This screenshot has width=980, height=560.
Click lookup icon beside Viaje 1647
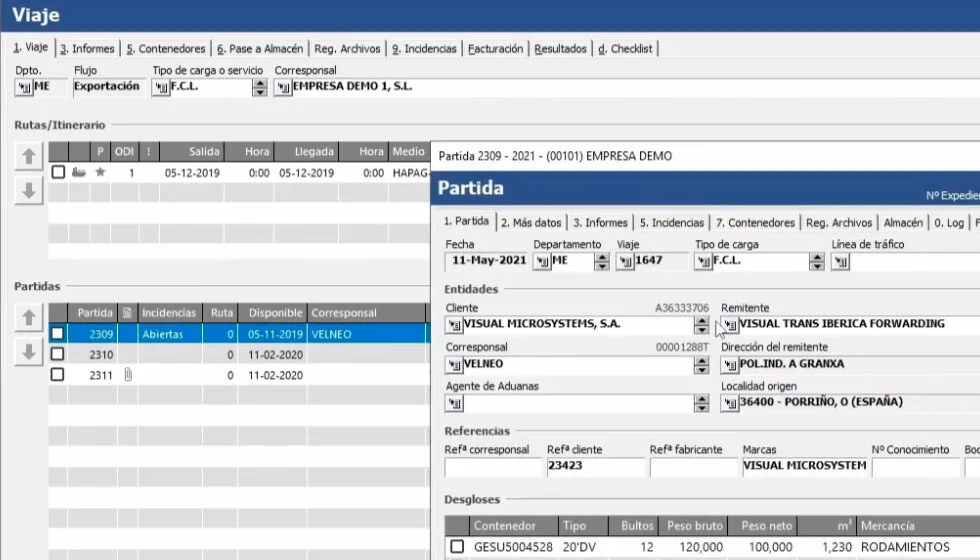(625, 261)
